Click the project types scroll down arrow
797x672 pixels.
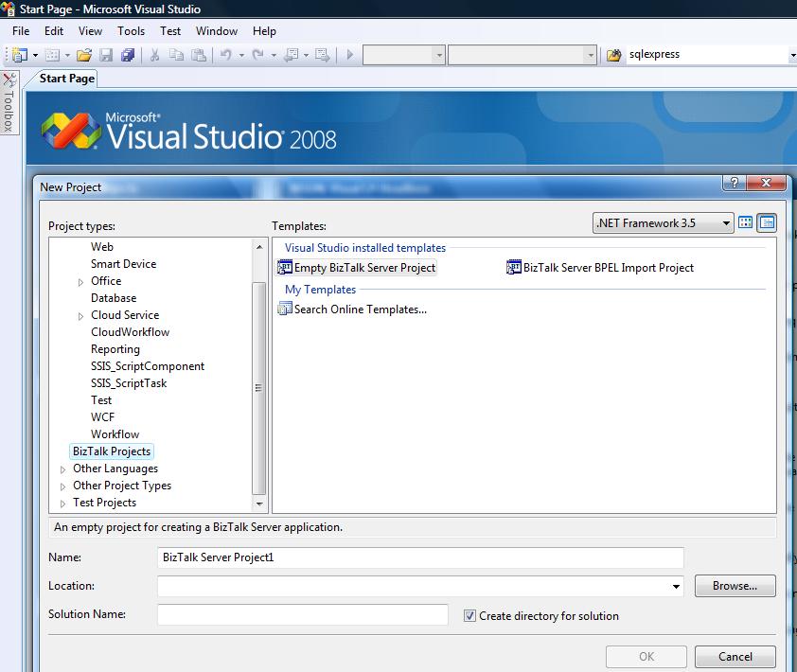[259, 504]
